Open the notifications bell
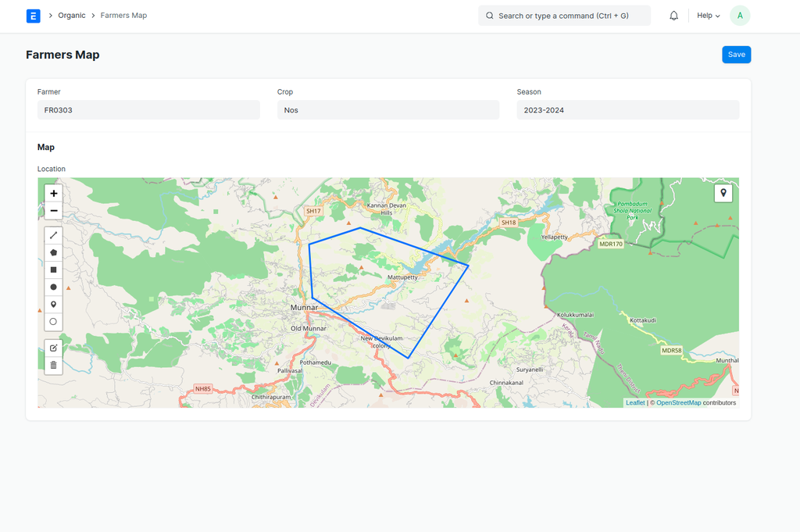The width and height of the screenshot is (800, 532). (673, 16)
